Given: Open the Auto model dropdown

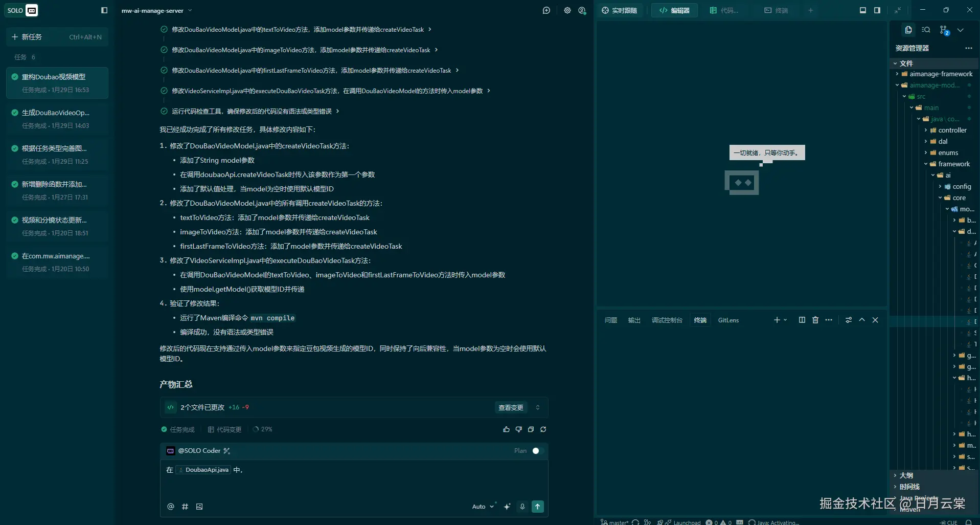Looking at the screenshot, I should pyautogui.click(x=483, y=507).
